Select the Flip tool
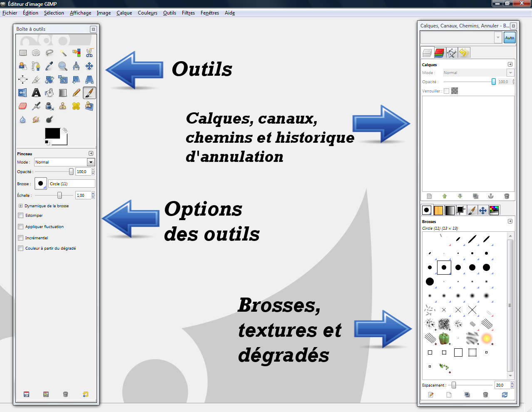 [x=23, y=93]
